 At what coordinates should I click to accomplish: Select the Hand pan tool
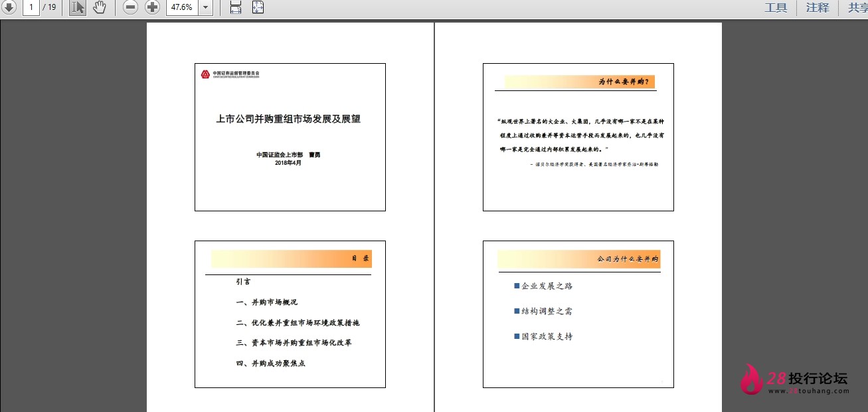click(99, 7)
